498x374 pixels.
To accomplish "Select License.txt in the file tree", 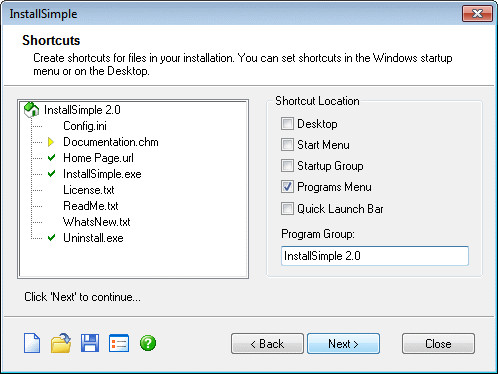I will pyautogui.click(x=89, y=190).
